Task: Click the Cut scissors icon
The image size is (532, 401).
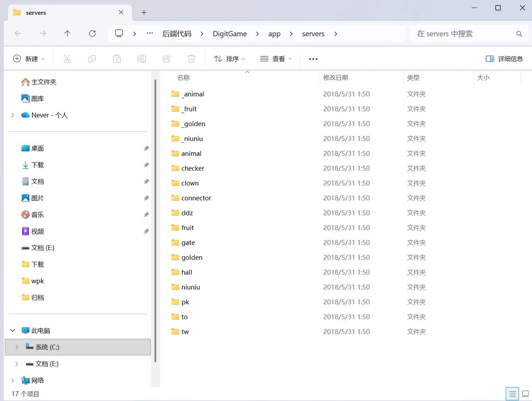Action: point(67,59)
